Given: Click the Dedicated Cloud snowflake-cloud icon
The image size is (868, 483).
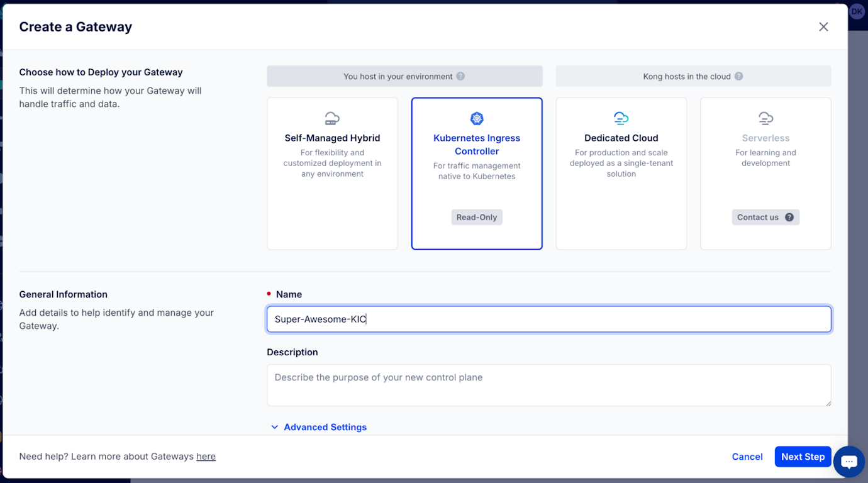Looking at the screenshot, I should click(621, 118).
